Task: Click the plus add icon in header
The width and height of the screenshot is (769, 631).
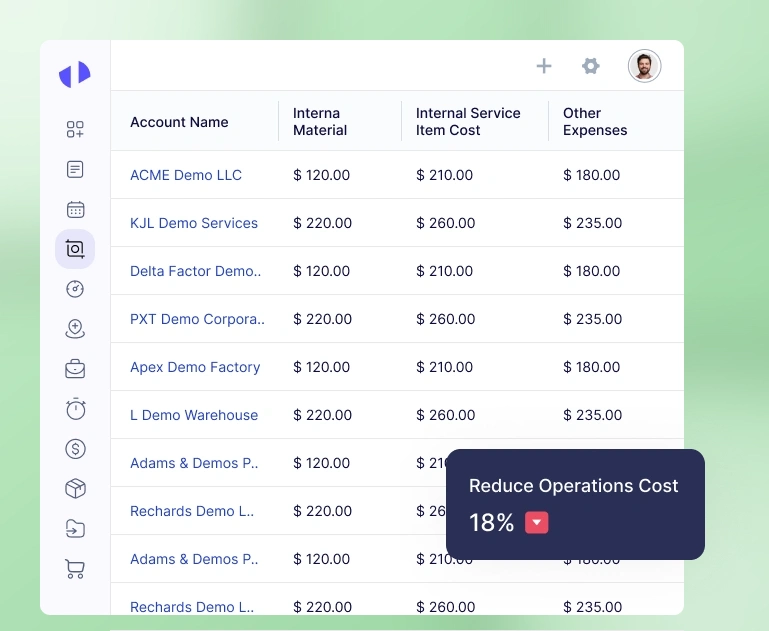Action: point(544,66)
